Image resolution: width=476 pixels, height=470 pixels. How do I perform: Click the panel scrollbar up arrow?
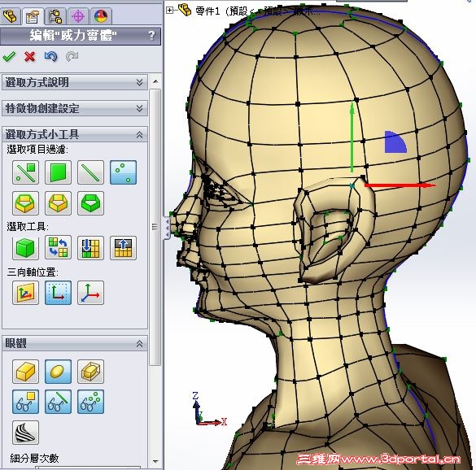pos(155,81)
